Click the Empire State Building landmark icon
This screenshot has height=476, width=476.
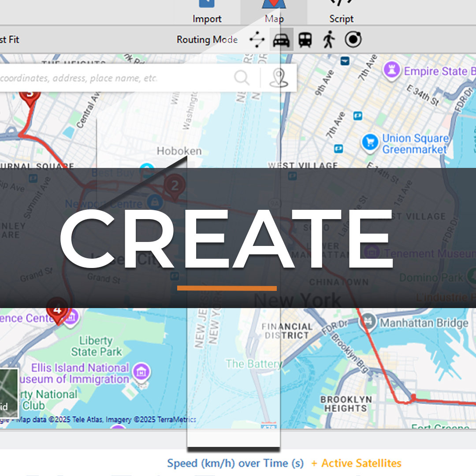coord(391,71)
